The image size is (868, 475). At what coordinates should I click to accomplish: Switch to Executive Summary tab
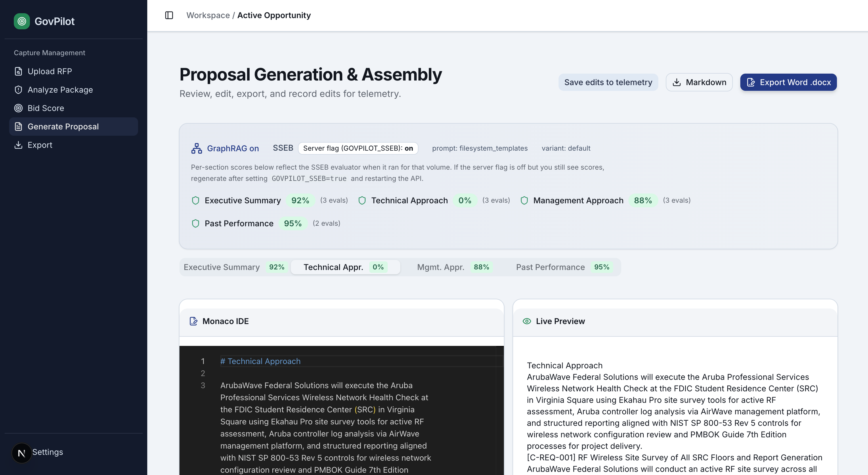click(234, 267)
